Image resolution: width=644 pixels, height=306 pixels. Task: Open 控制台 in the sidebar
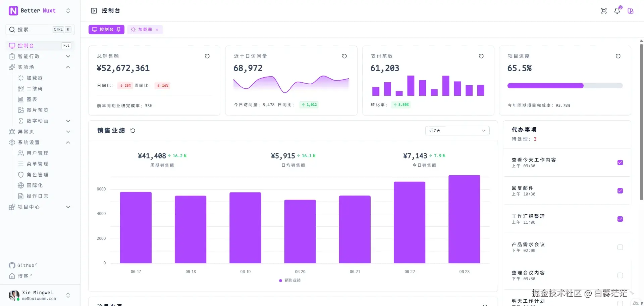click(40, 46)
